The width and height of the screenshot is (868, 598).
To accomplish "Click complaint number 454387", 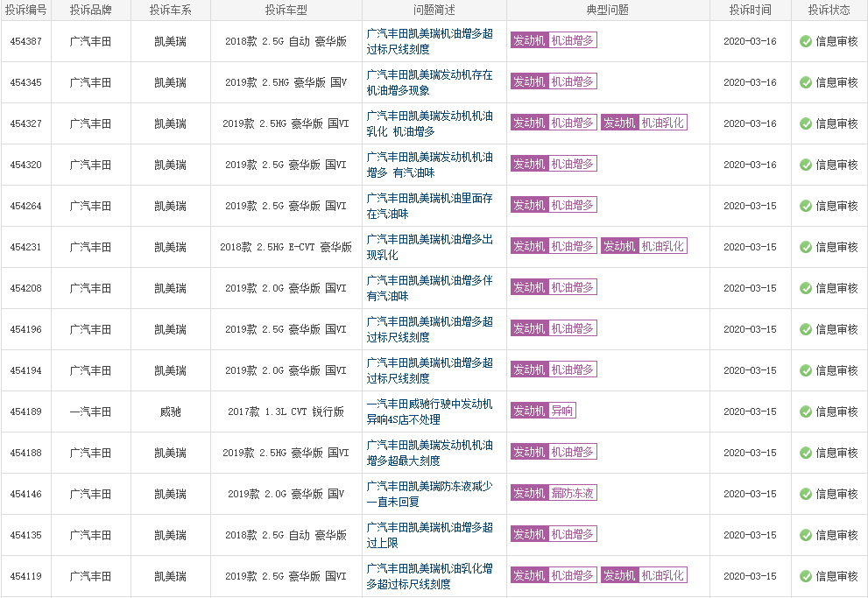I will click(x=26, y=41).
